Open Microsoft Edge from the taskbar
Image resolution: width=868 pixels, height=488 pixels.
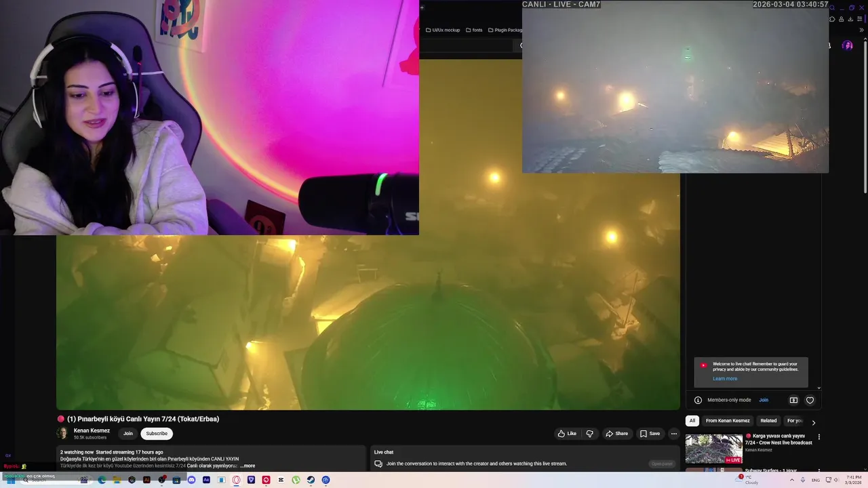102,480
